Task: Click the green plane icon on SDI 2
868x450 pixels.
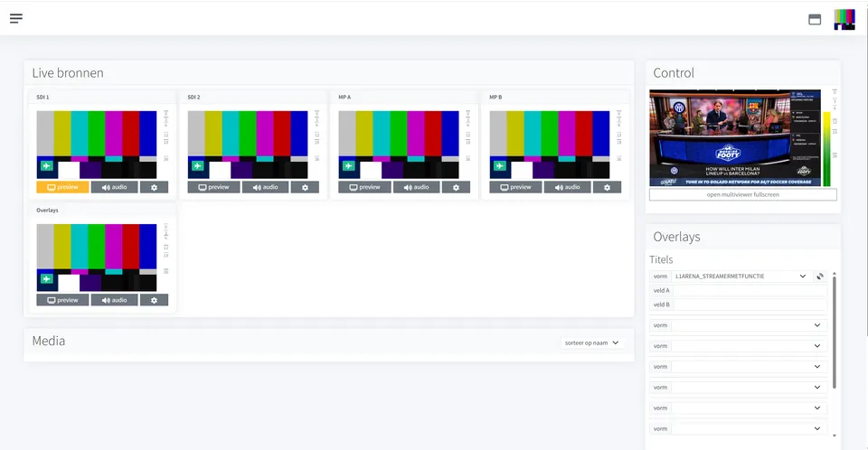Action: 198,165
